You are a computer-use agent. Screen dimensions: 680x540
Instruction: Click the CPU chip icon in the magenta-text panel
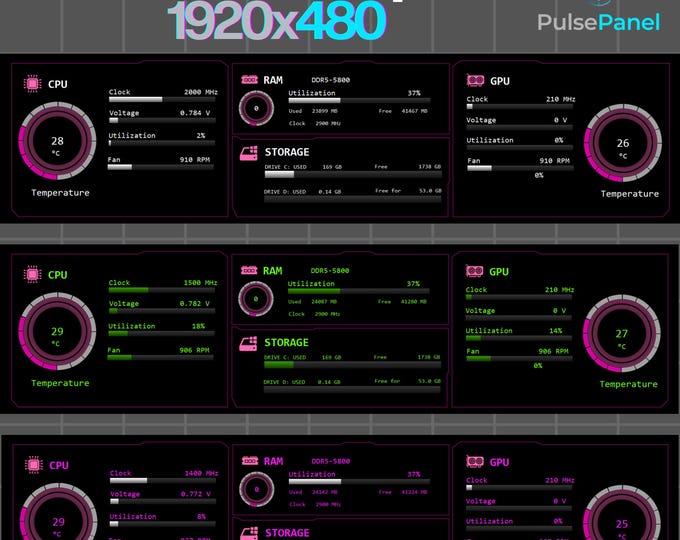[34, 465]
